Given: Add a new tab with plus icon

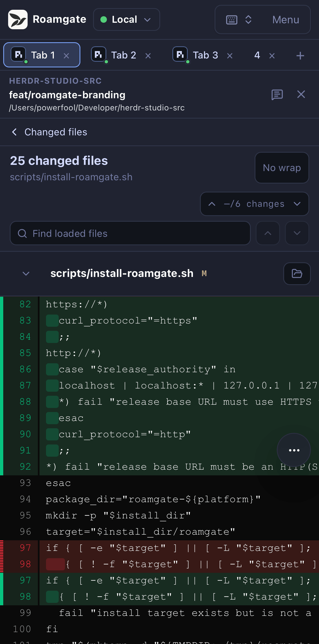Looking at the screenshot, I should click(x=300, y=56).
